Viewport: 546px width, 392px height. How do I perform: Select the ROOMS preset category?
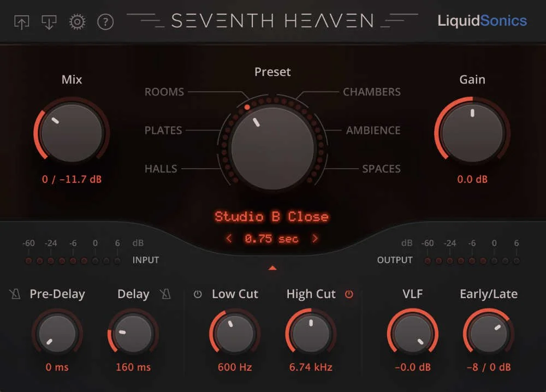pyautogui.click(x=164, y=92)
